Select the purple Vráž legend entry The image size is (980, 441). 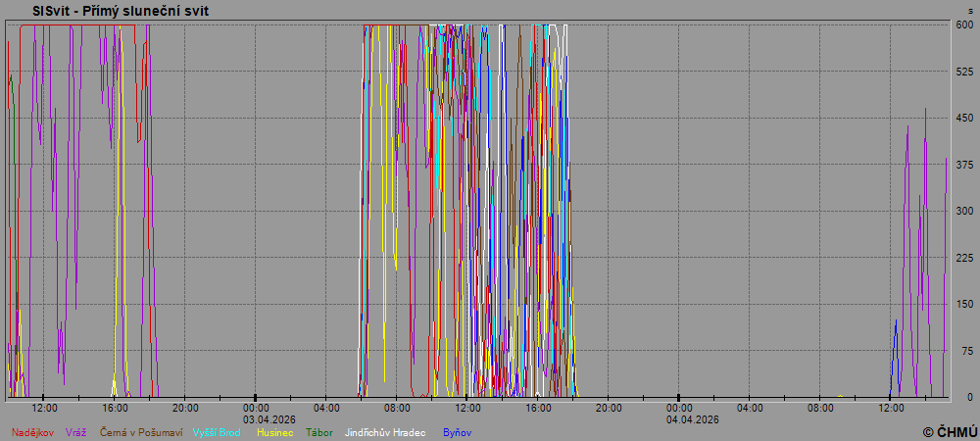(x=77, y=432)
